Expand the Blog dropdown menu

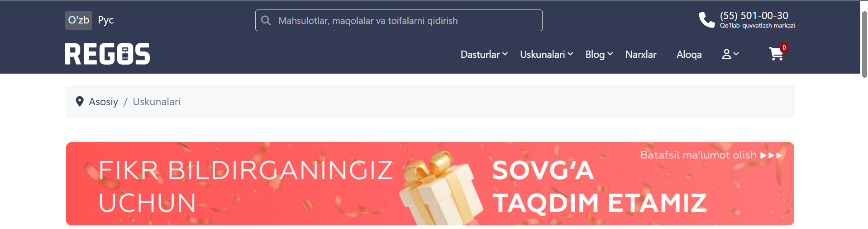point(599,54)
